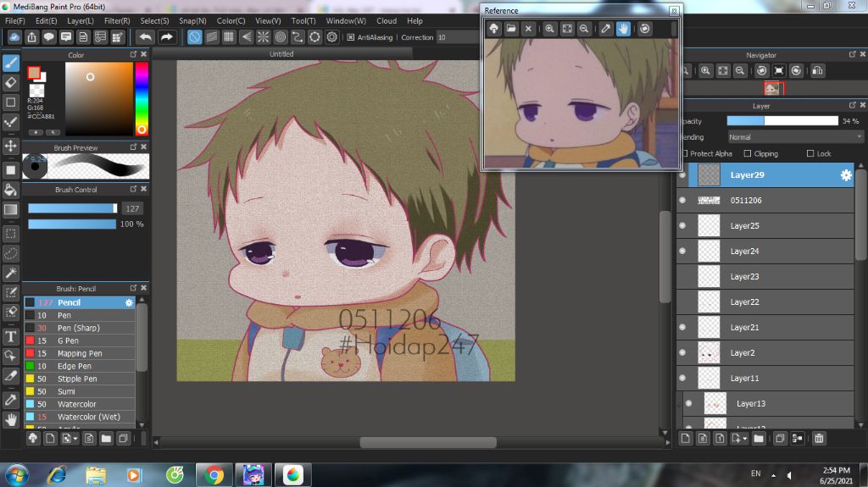This screenshot has width=868, height=487.
Task: Open File Explorer from the taskbar
Action: [96, 475]
